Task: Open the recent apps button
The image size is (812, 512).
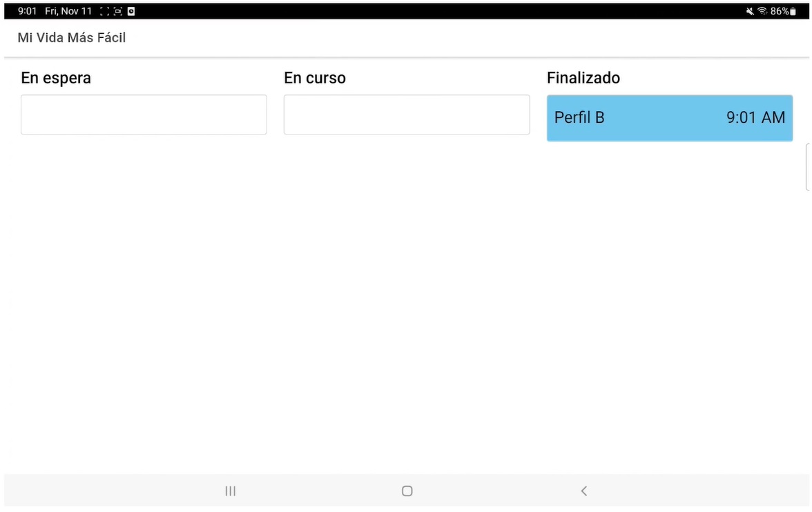Action: (x=231, y=491)
